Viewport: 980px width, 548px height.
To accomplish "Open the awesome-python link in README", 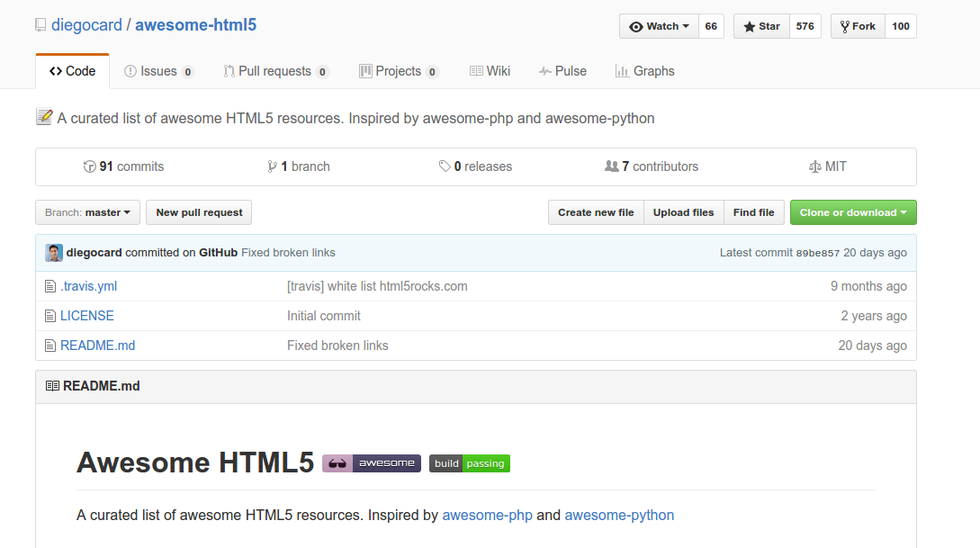I will coord(619,516).
